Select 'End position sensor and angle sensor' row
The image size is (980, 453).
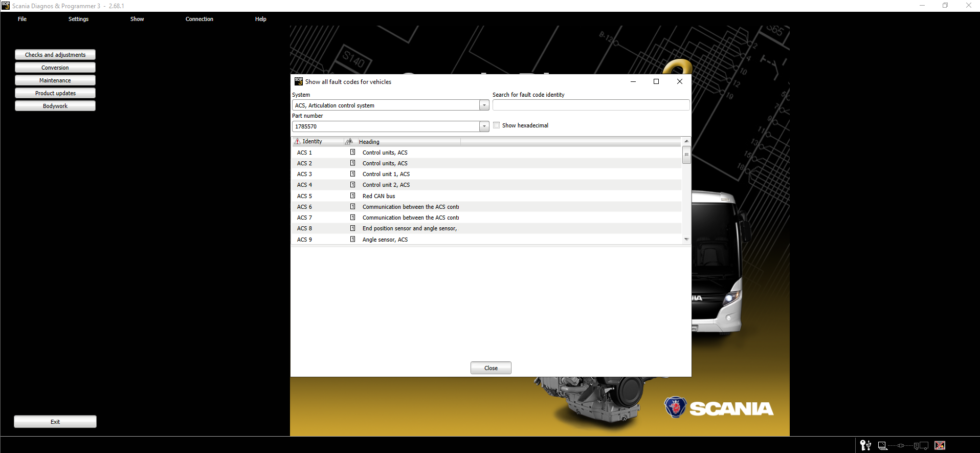click(486, 228)
